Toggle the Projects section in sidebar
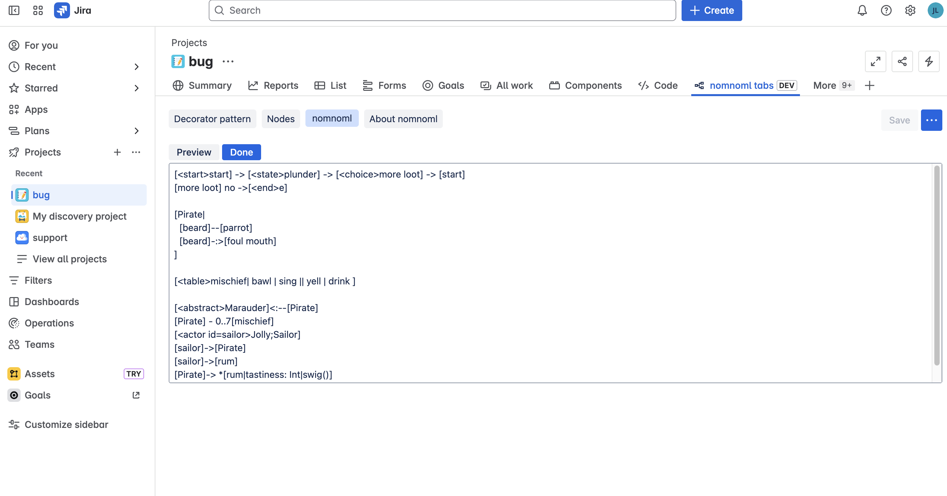This screenshot has height=496, width=947. point(42,152)
